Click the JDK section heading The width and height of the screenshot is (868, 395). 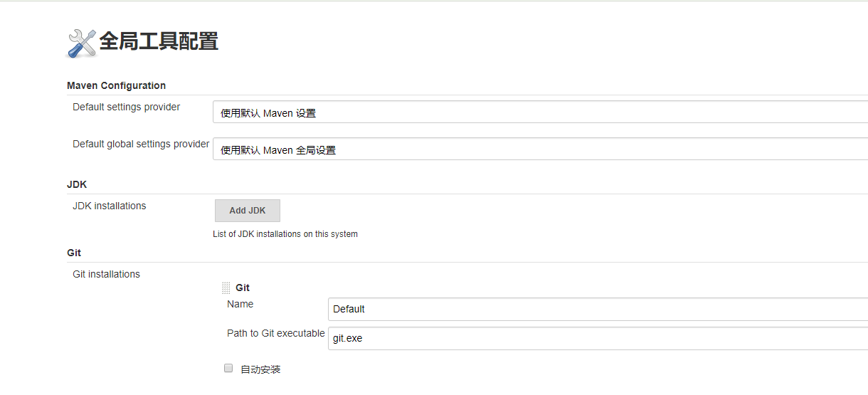pos(77,184)
